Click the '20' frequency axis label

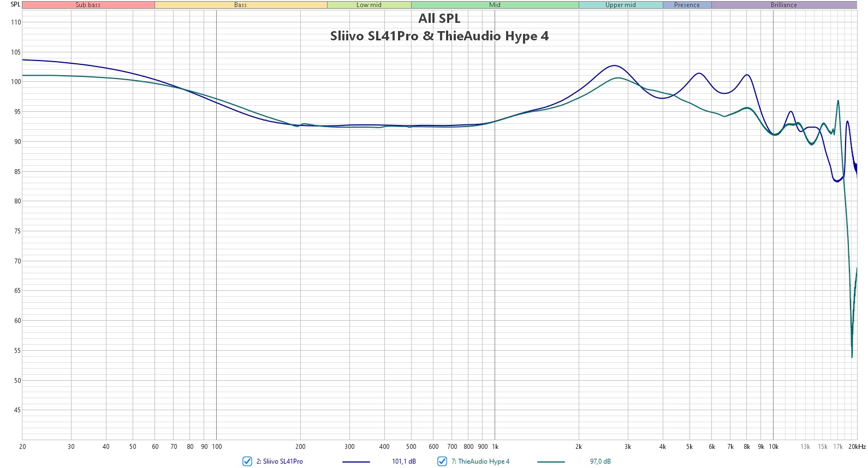(22, 447)
